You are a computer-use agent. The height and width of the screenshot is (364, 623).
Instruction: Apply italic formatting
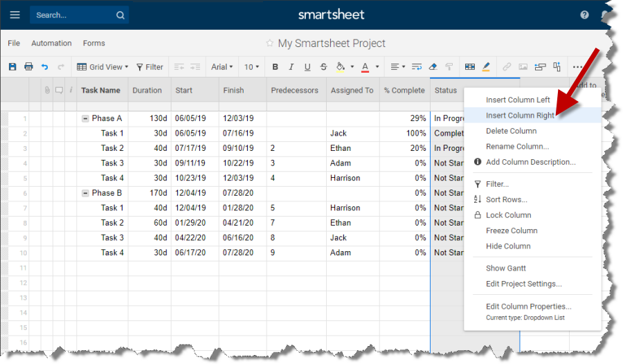[291, 67]
